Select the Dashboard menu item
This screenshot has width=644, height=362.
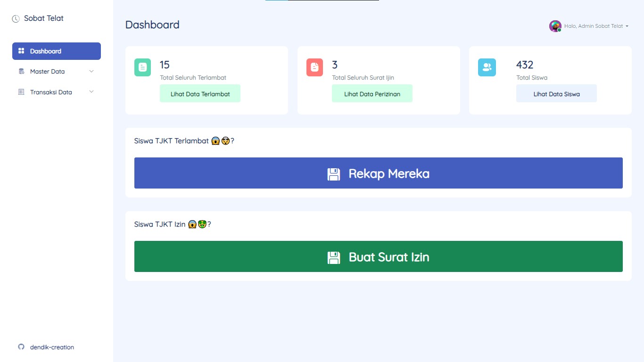46,51
